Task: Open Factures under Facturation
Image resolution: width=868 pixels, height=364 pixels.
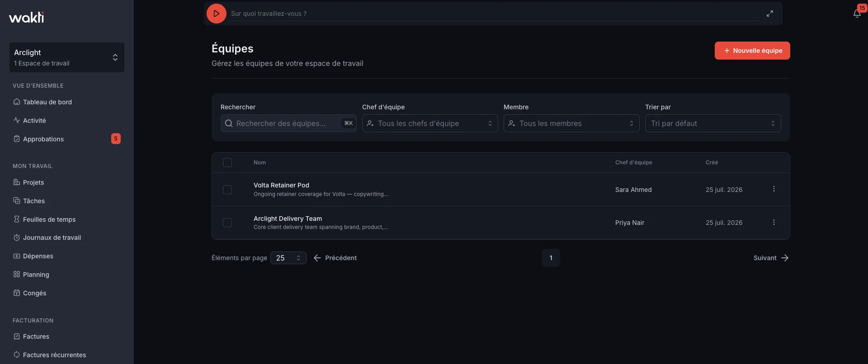Action: coord(67,336)
